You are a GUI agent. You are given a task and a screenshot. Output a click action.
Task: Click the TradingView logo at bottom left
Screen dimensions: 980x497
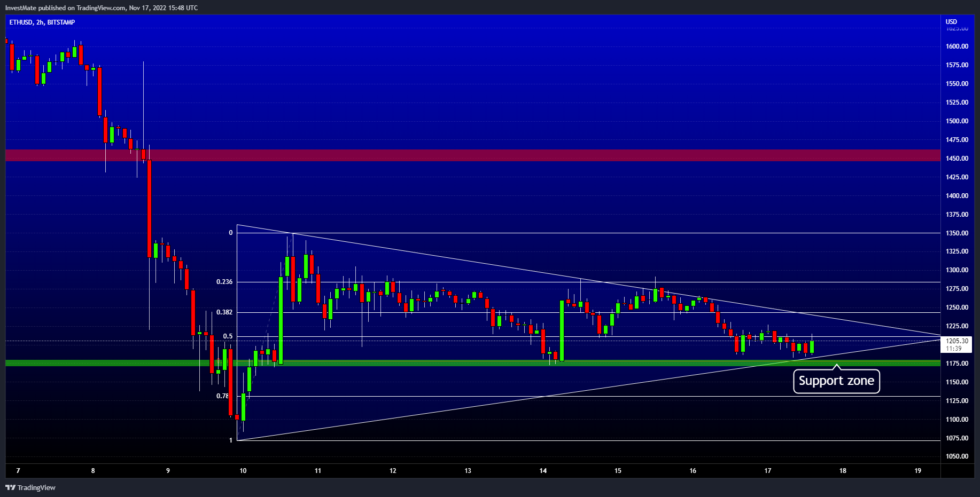(x=30, y=487)
